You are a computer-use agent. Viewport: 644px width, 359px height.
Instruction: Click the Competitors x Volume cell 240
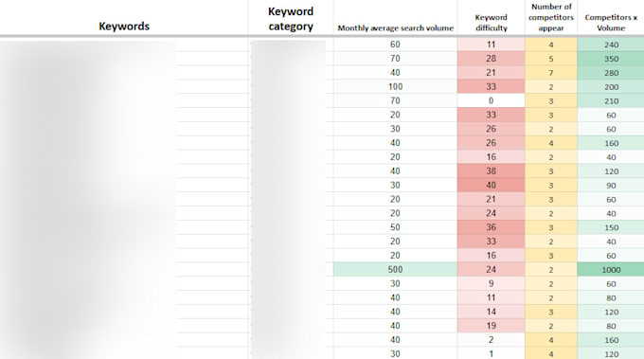611,45
